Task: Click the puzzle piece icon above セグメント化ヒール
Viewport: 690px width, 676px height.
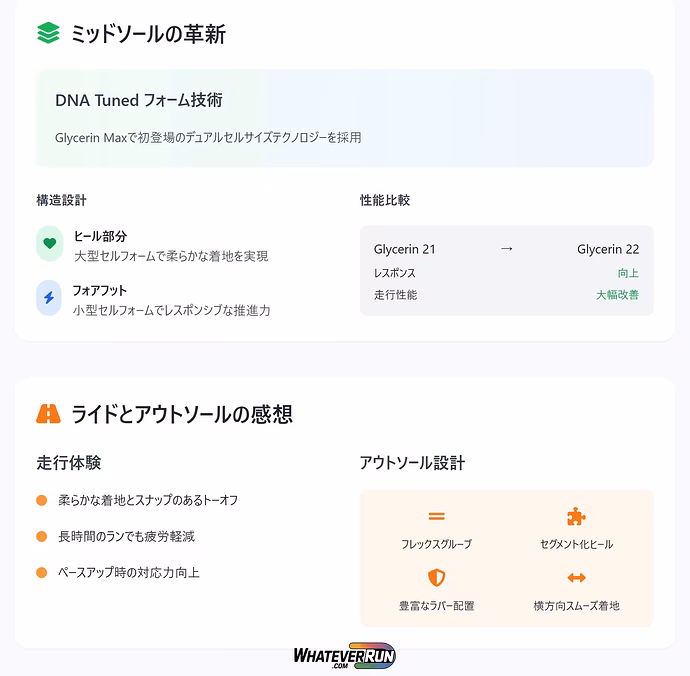Action: (x=575, y=517)
